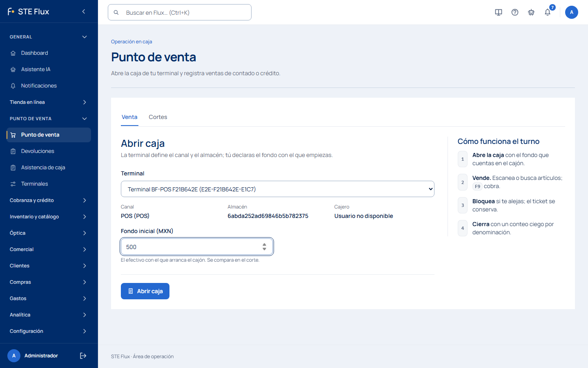
Task: Open the AI assistant robot icon in top bar
Action: [531, 12]
